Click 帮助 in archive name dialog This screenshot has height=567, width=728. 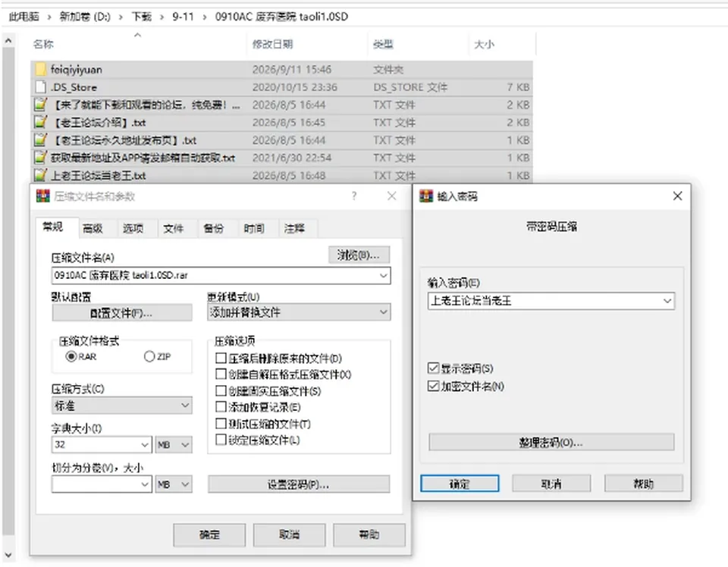(369, 534)
